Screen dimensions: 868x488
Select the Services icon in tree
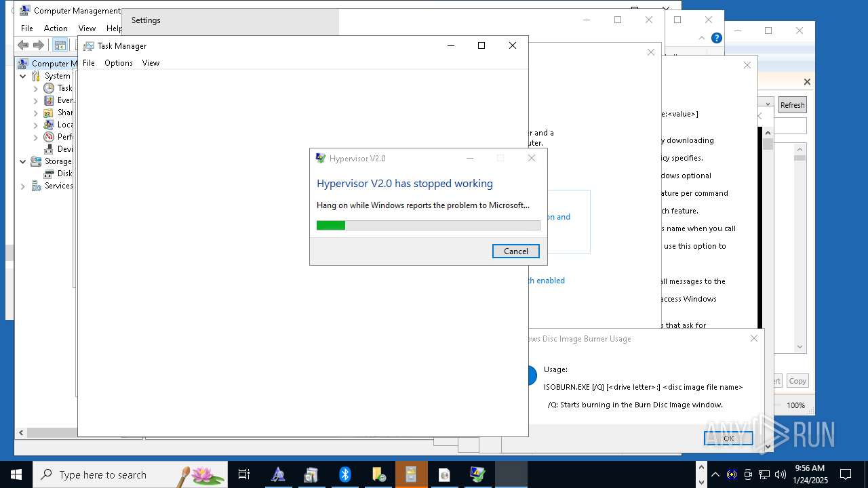tap(36, 186)
